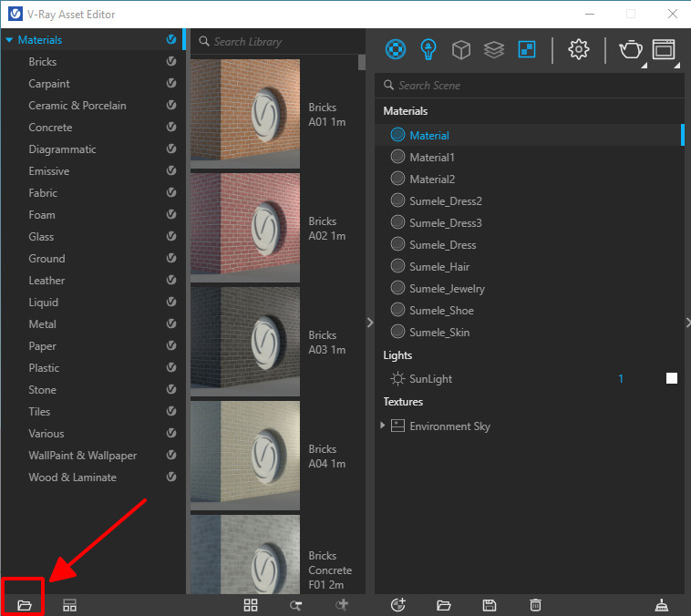Image resolution: width=691 pixels, height=616 pixels.
Task: Click the SunLight sun icon
Action: click(x=397, y=379)
